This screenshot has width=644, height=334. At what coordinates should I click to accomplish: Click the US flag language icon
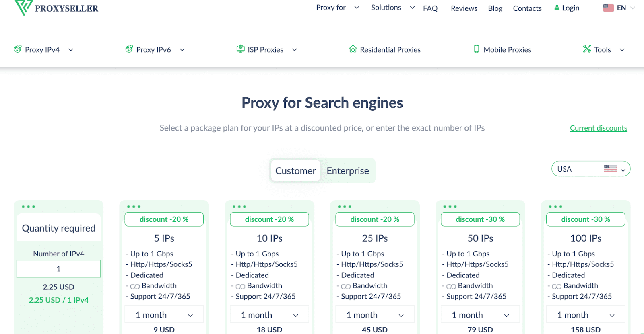tap(608, 8)
